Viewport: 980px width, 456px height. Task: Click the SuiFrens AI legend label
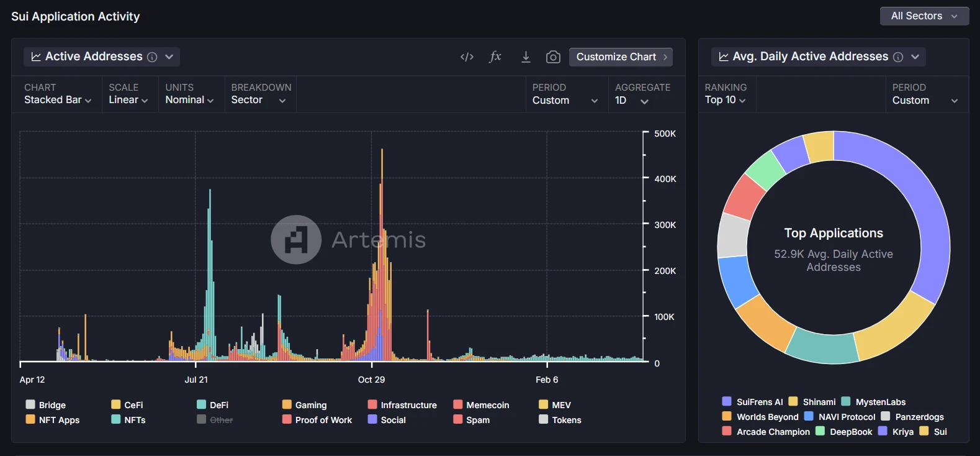(759, 402)
